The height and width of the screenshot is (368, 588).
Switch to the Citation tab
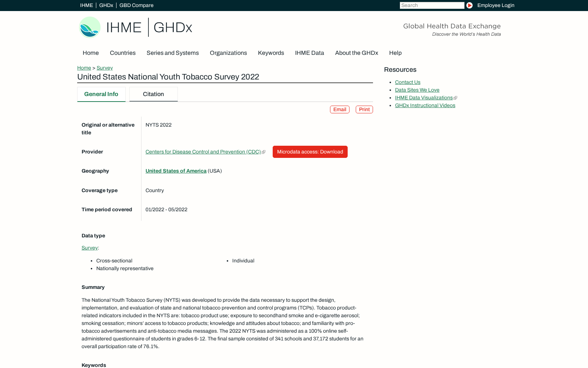click(154, 94)
